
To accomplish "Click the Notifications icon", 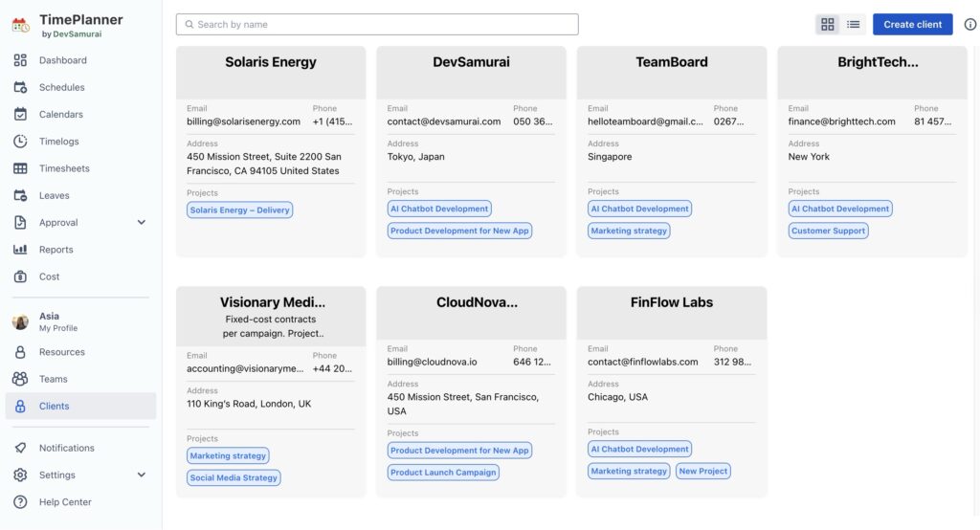I will [x=20, y=448].
